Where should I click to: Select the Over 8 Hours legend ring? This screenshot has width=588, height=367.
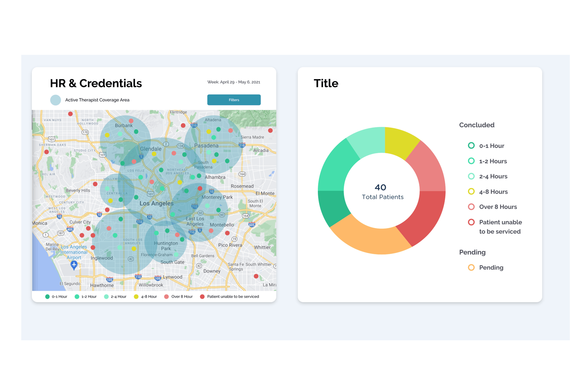[471, 207]
